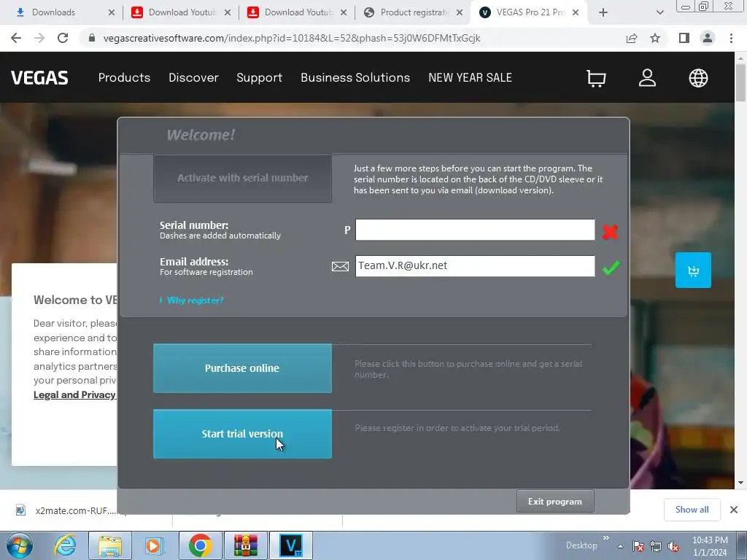Show hidden tray icons arrow
This screenshot has width=747, height=560.
620,547
